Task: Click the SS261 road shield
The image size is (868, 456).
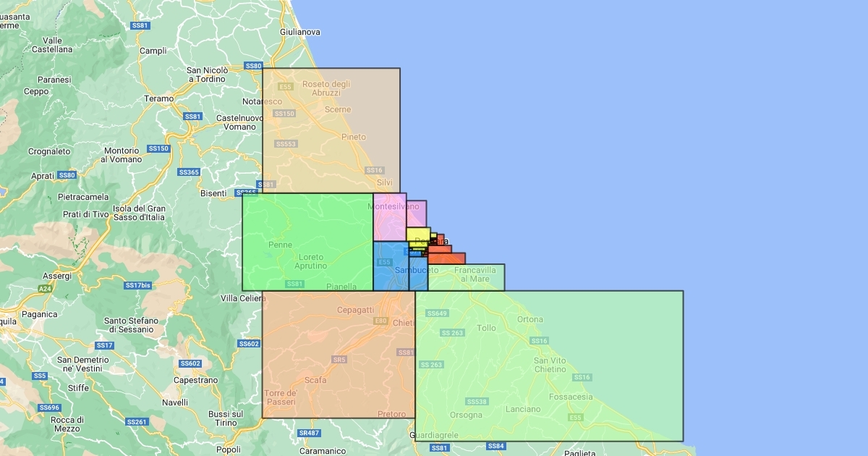Action: click(x=137, y=421)
